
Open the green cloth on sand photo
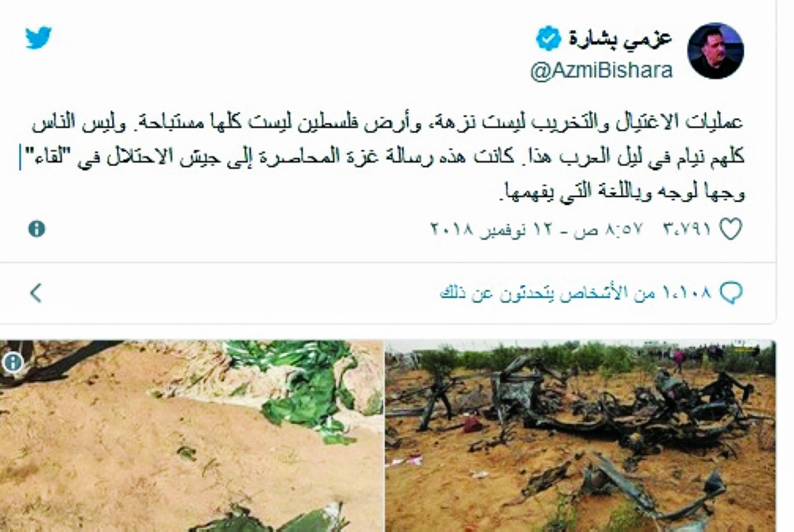click(x=191, y=436)
